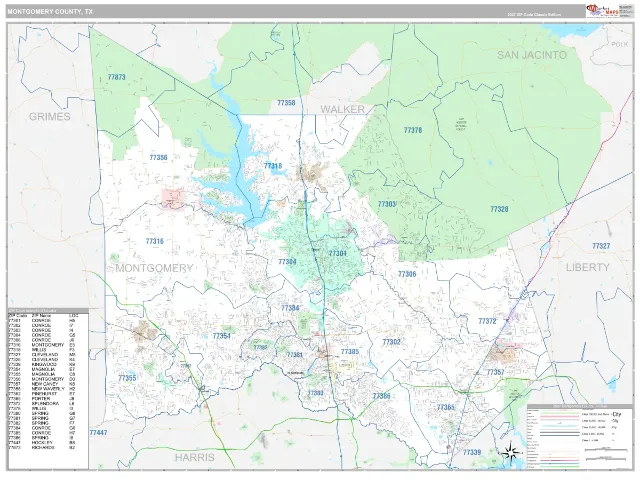The height and width of the screenshot is (480, 640).
Task: Click the 77378 ZIP code label
Action: click(x=413, y=130)
